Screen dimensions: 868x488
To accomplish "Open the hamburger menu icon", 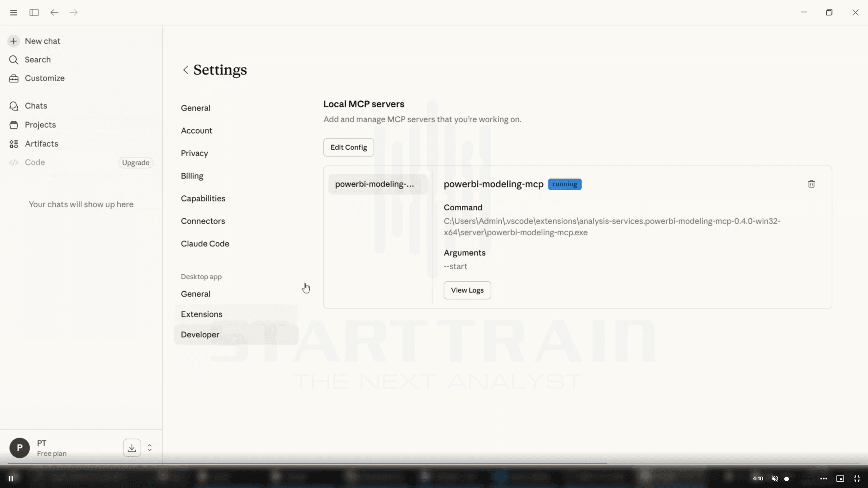I will point(13,13).
